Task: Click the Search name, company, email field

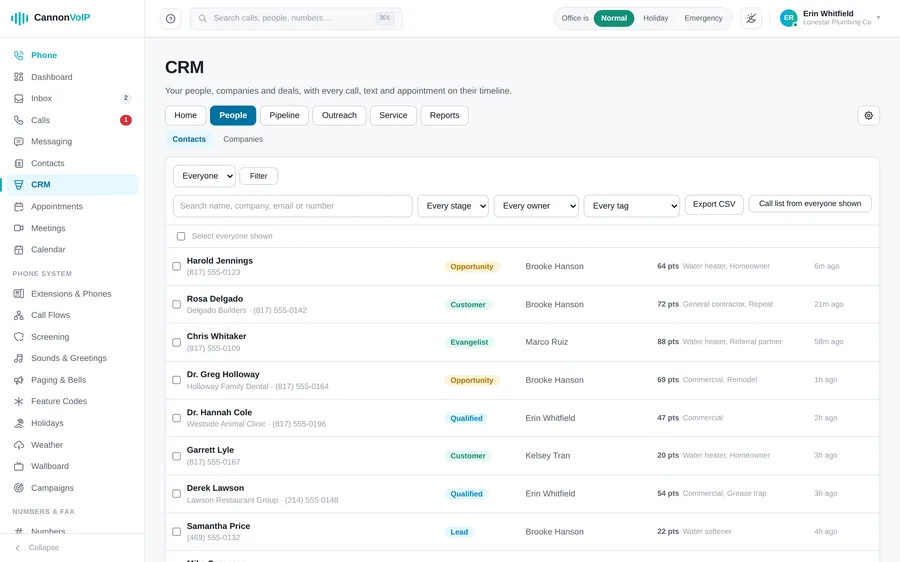Action: point(293,206)
